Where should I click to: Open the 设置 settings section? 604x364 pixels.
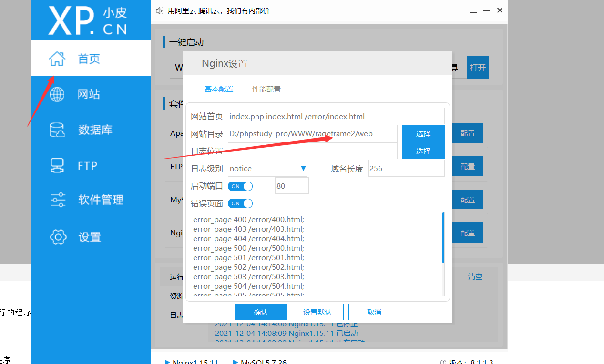click(91, 237)
